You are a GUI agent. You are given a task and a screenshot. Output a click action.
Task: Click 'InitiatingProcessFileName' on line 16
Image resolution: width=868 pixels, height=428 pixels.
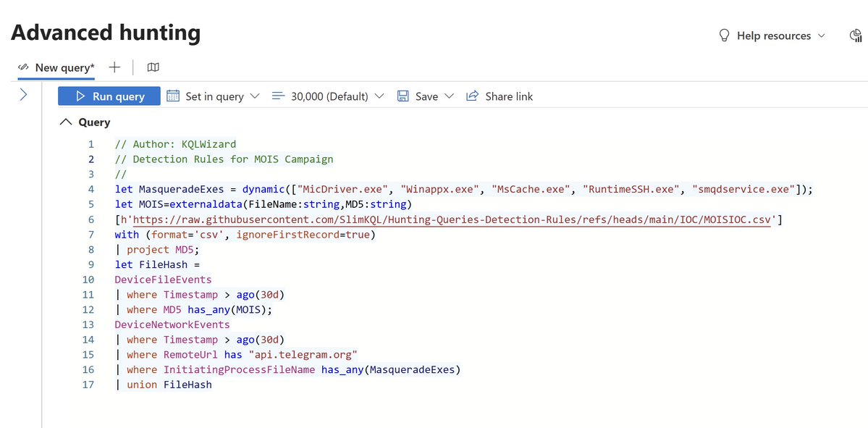pos(239,369)
